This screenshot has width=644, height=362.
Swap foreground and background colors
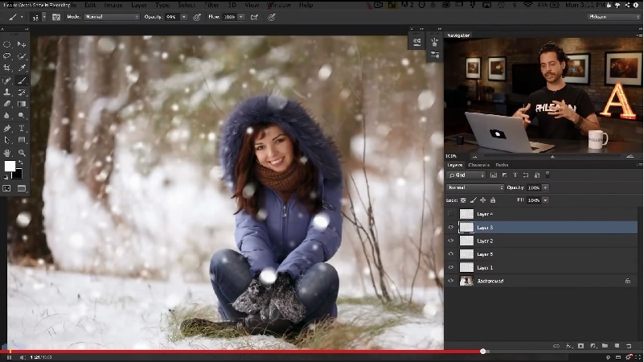coord(20,162)
